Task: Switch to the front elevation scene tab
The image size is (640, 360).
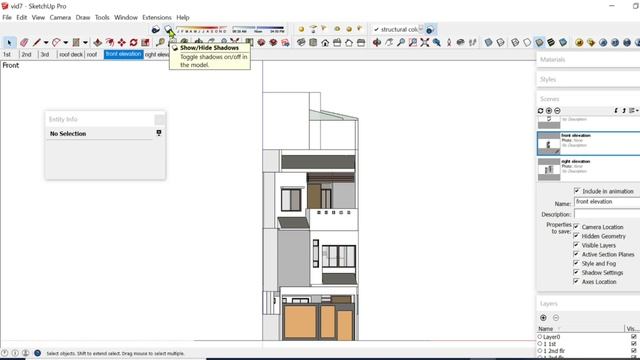Action: (x=123, y=54)
